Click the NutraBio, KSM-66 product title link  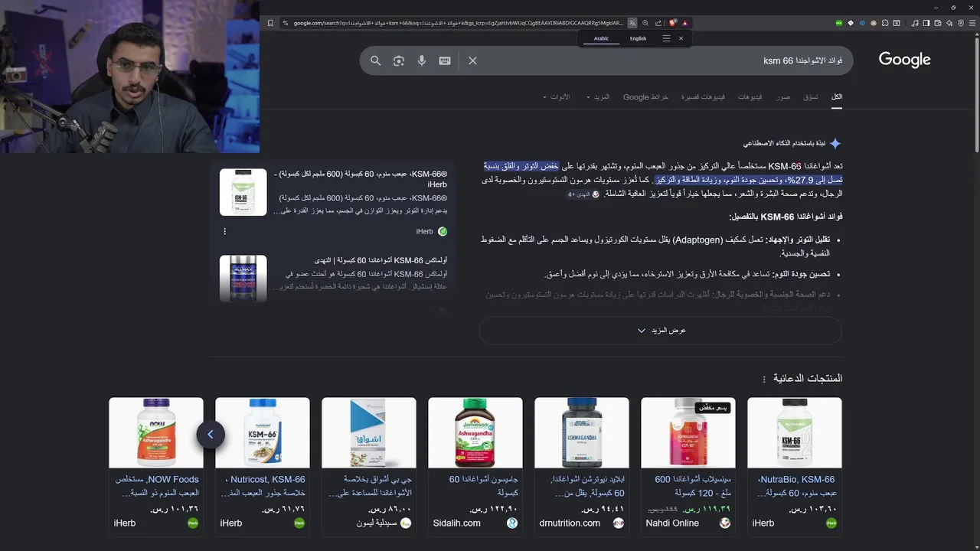(795, 486)
